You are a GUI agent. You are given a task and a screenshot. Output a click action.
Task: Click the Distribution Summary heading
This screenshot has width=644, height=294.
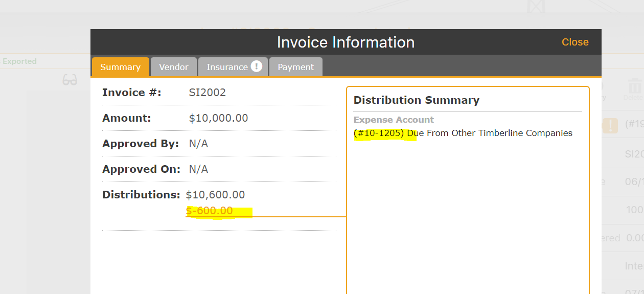[x=416, y=100]
